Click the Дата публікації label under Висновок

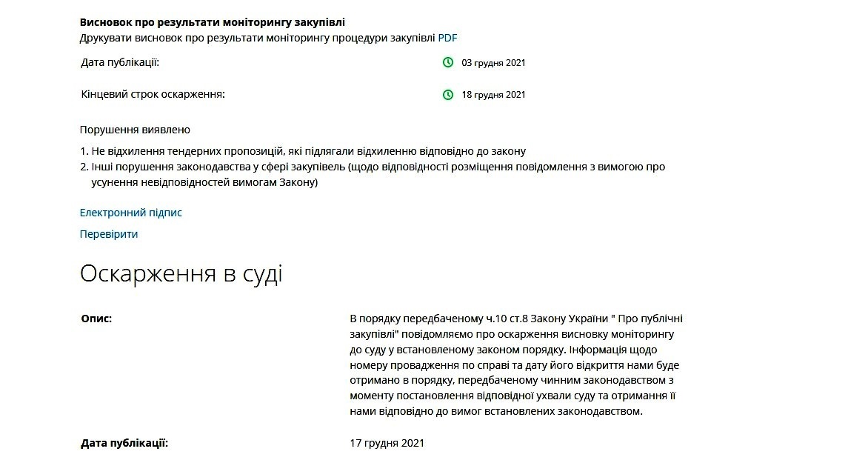(x=120, y=62)
